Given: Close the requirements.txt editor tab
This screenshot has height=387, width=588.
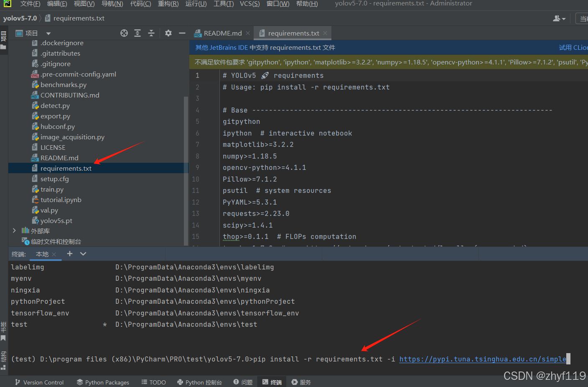Looking at the screenshot, I should 325,33.
